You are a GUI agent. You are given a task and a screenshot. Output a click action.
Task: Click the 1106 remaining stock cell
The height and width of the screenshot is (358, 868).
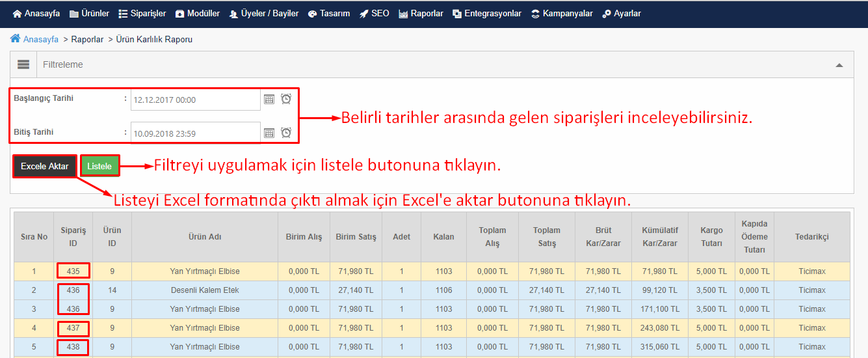[444, 290]
